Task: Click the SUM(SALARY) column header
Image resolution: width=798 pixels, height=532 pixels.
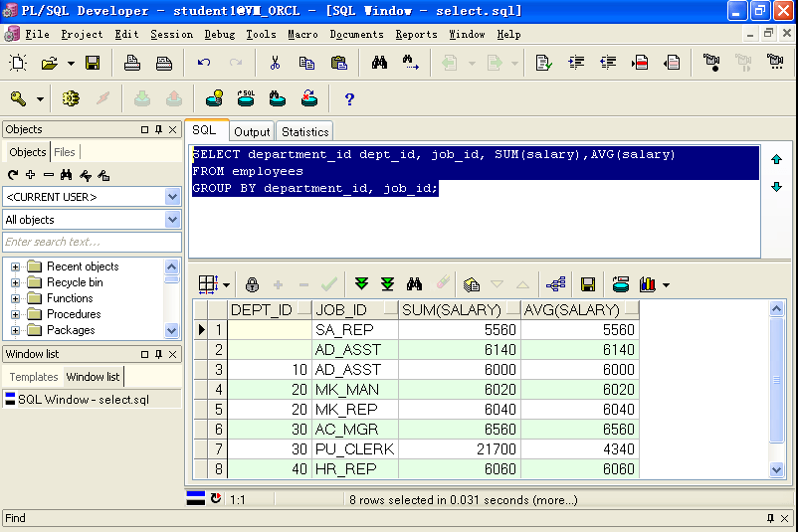Action: click(x=451, y=310)
